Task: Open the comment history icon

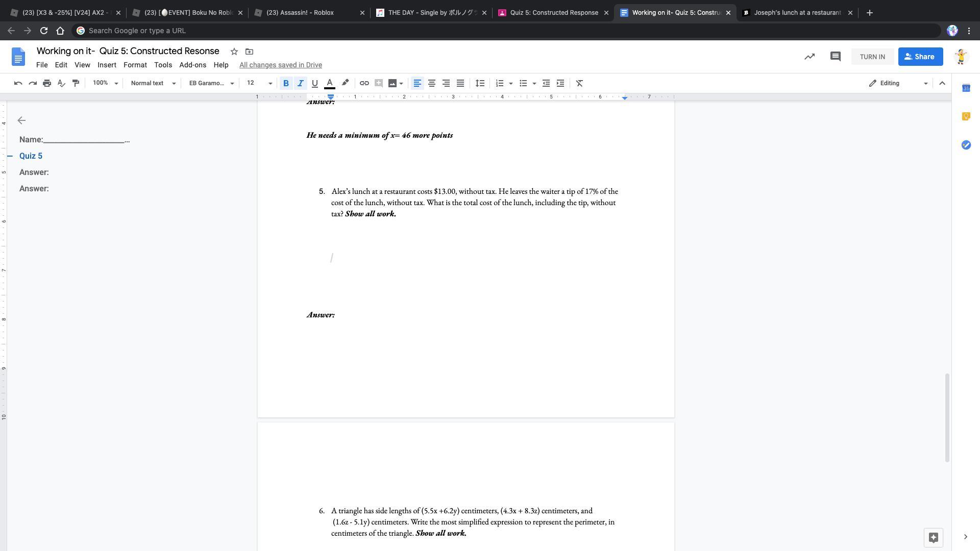Action: 835,57
